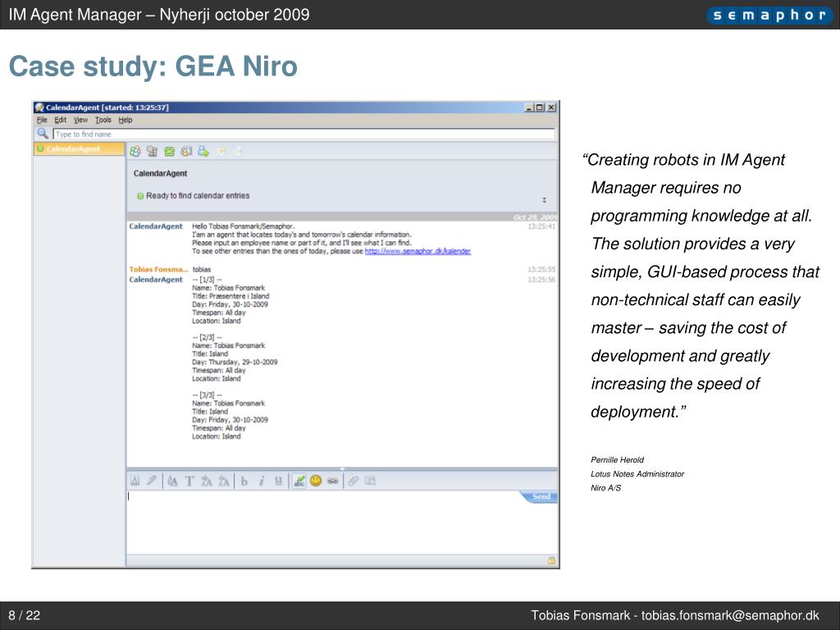This screenshot has height=630, width=840.
Task: Click the CalendarAgent title bar icon
Action: (39, 107)
